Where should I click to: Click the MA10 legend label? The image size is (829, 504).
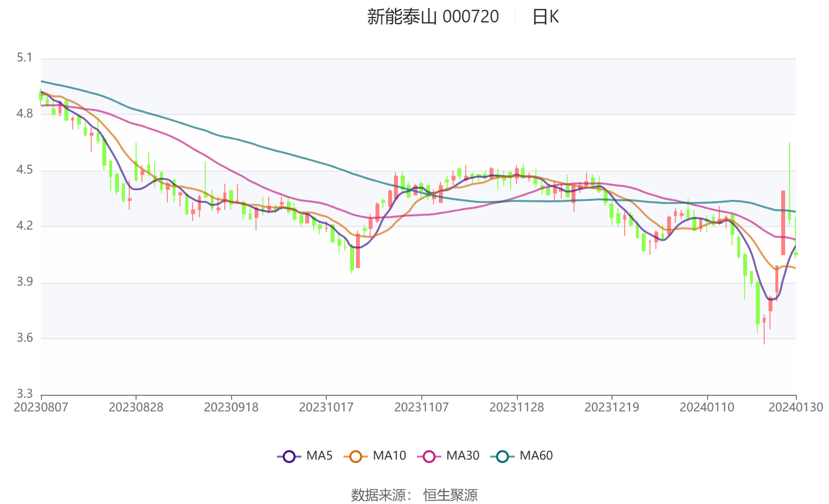pyautogui.click(x=389, y=456)
